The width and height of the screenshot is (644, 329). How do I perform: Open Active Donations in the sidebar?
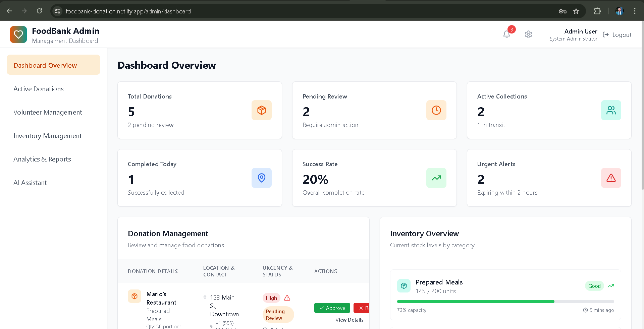39,88
